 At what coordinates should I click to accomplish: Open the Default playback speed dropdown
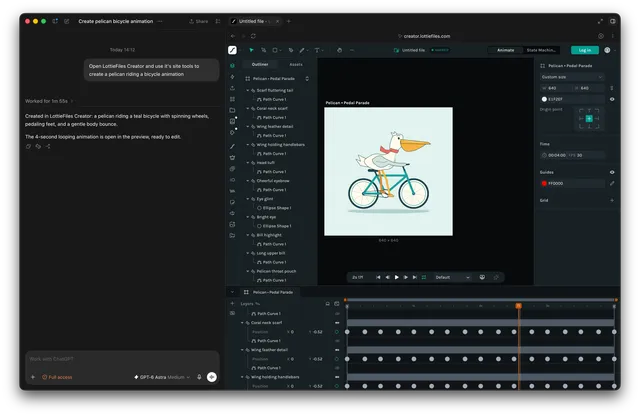pyautogui.click(x=452, y=277)
